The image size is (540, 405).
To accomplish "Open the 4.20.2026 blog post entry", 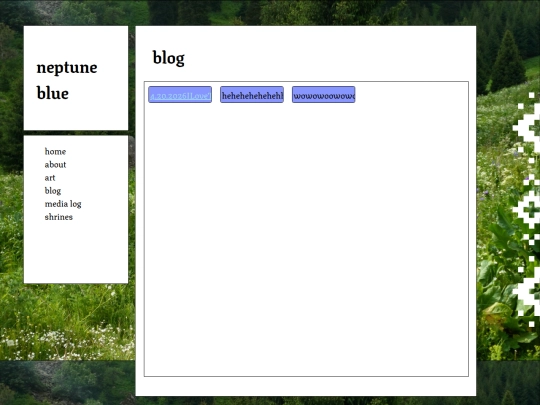I will tap(180, 95).
